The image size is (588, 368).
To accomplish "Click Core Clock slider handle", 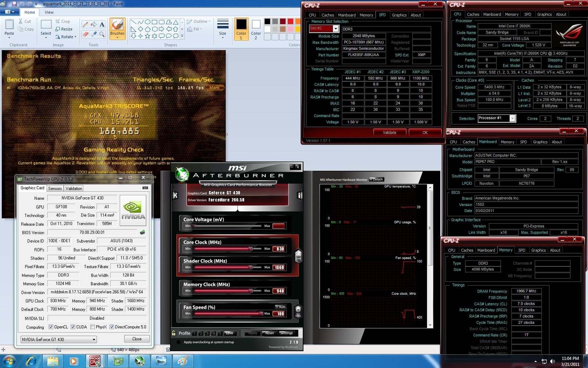I will tap(250, 249).
